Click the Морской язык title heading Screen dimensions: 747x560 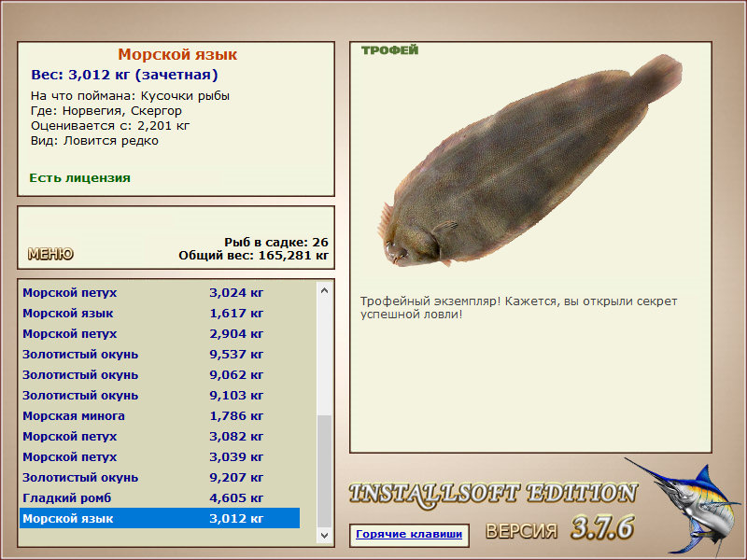tap(177, 54)
